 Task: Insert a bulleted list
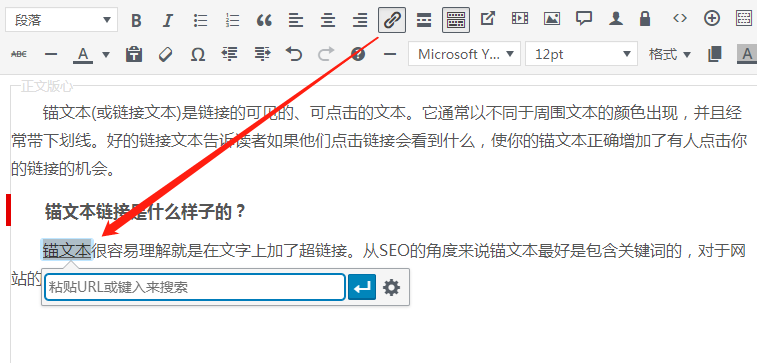tap(200, 20)
